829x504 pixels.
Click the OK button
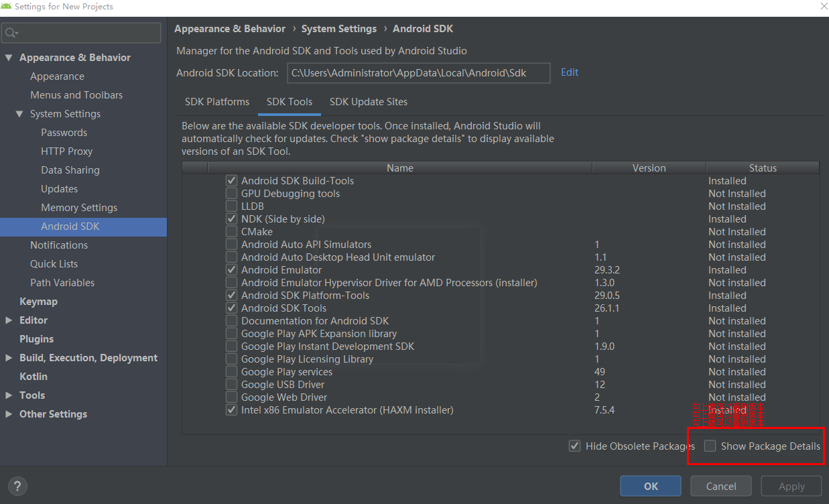pos(651,487)
